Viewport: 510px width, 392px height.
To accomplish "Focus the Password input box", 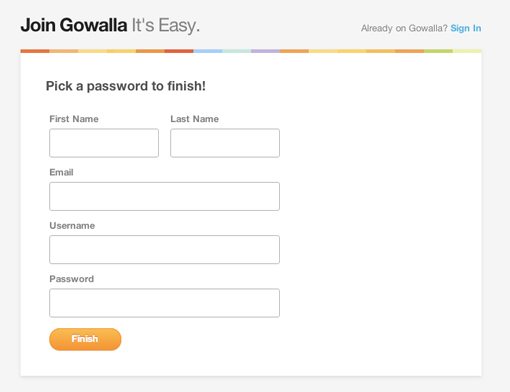I will pos(164,303).
